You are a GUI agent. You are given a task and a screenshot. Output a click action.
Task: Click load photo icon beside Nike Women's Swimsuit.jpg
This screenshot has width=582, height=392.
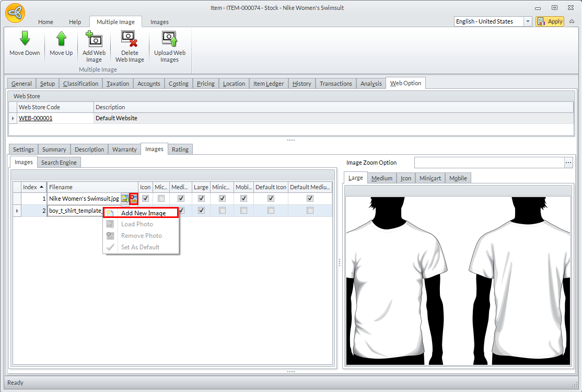click(125, 199)
